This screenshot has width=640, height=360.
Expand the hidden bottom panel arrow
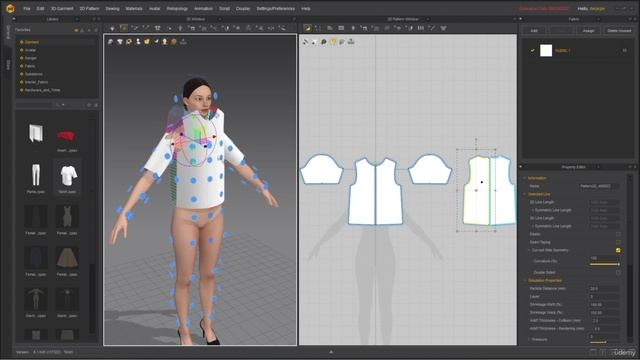tap(331, 352)
